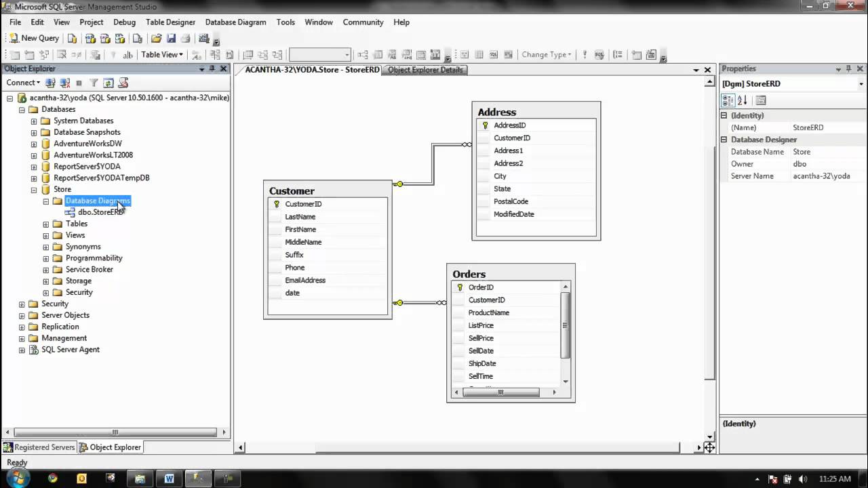
Task: Open the Table View dropdown
Action: pyautogui.click(x=161, y=54)
